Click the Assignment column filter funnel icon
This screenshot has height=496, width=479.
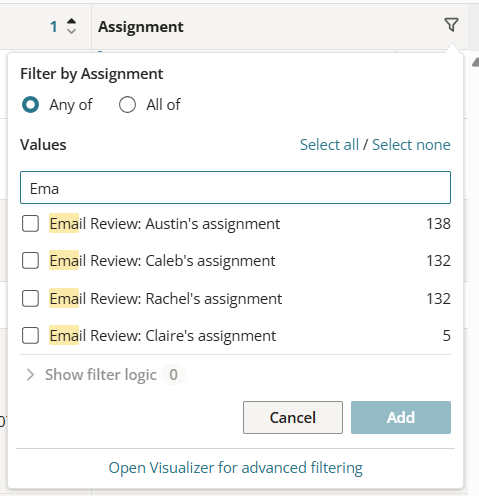(x=451, y=25)
